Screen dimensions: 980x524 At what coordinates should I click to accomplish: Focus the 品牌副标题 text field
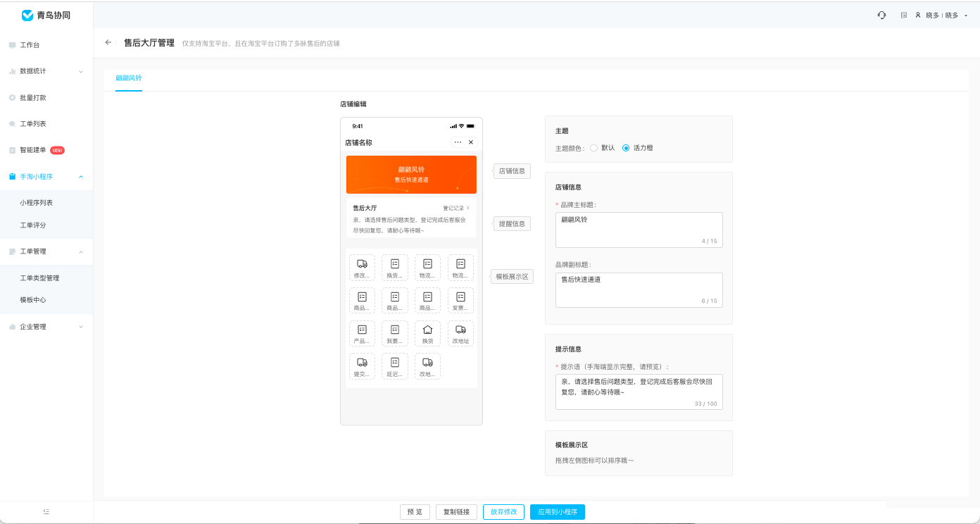pos(639,290)
